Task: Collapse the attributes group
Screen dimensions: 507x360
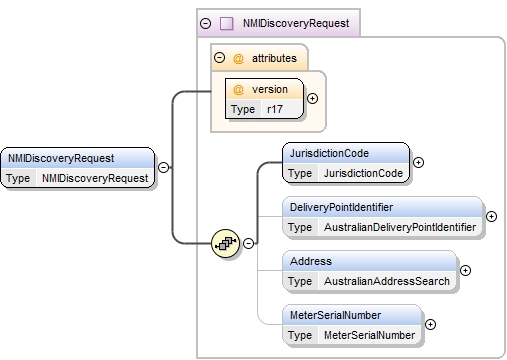Action: [219, 58]
